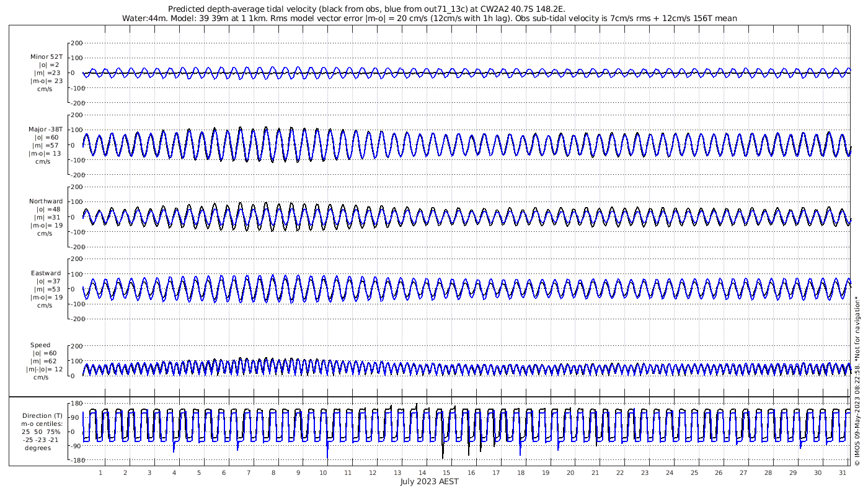Select day '7' on the date axis
868x496 pixels.
coord(249,472)
